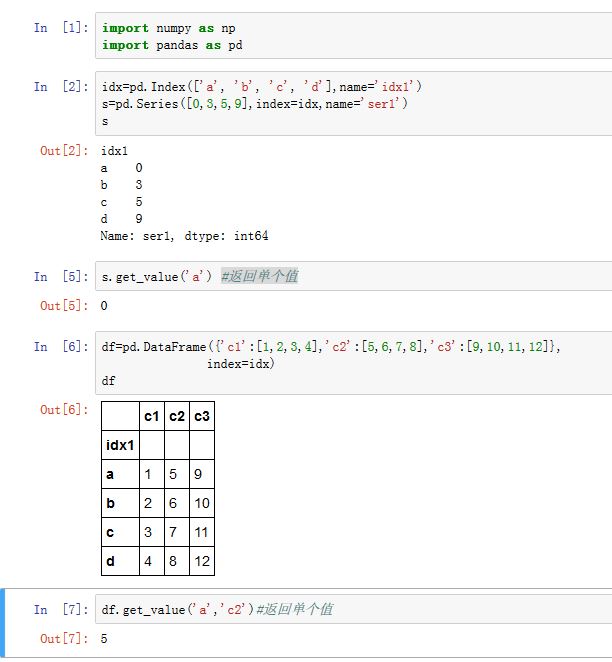
Task: Click the 'Name: ser1, dtype: int64' output line
Action: 184,236
